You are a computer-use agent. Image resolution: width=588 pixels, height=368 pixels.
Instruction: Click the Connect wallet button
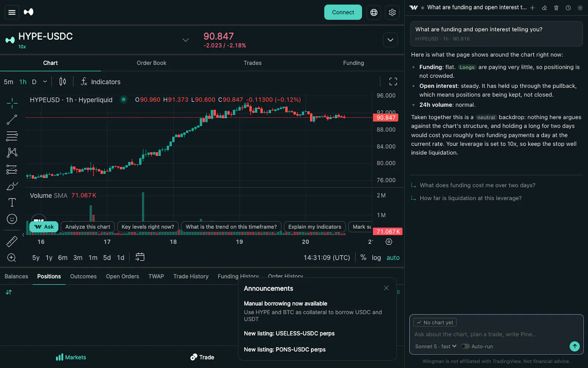[x=343, y=12]
